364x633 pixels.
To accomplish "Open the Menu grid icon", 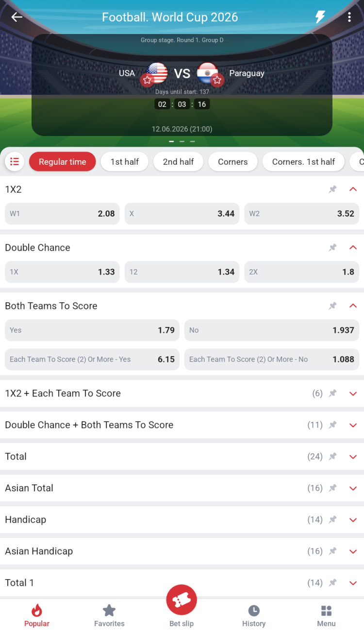I will pyautogui.click(x=326, y=611).
